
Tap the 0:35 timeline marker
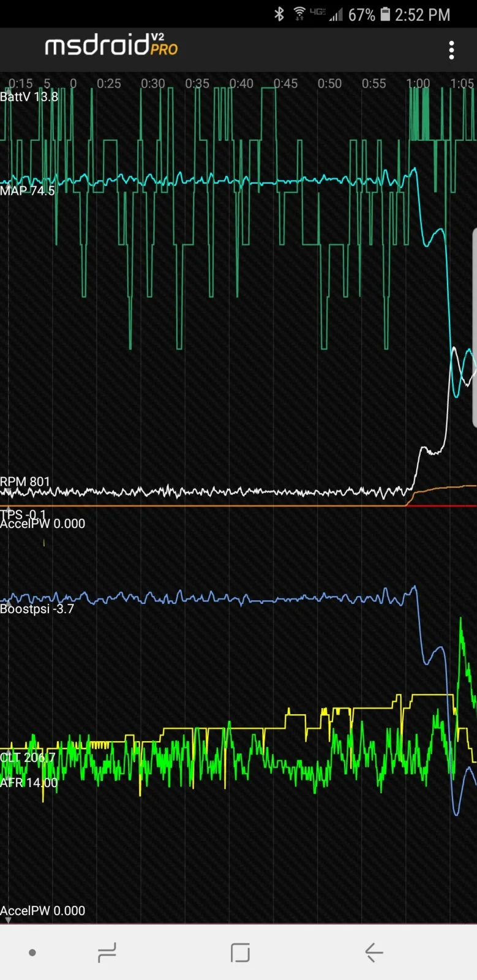[197, 83]
